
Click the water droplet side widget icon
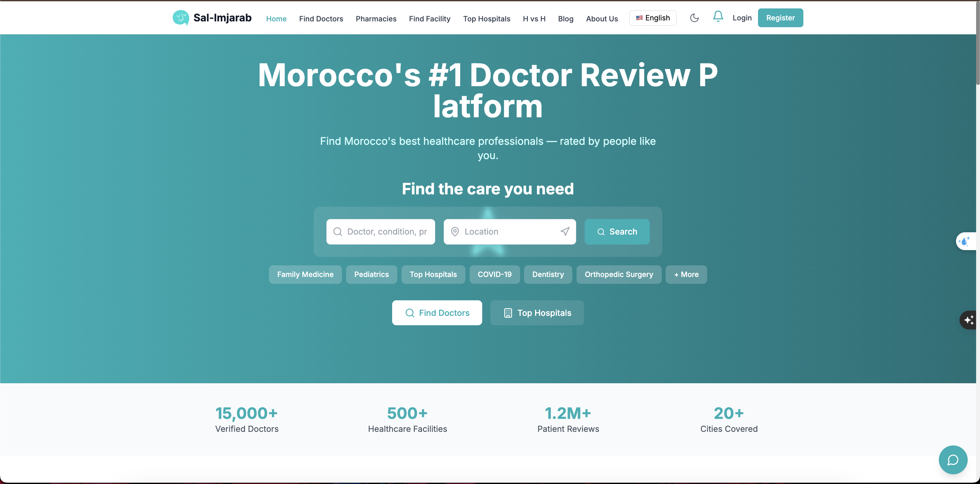(965, 241)
